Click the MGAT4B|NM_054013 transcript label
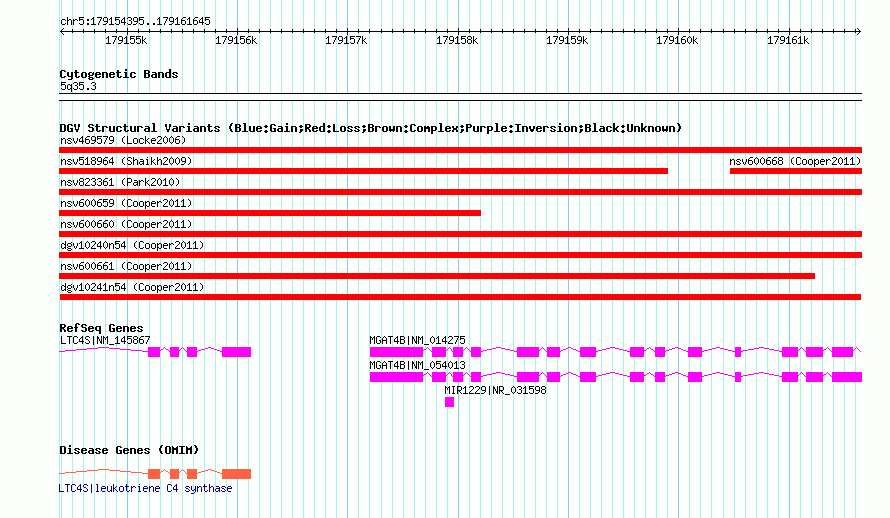 pos(417,365)
